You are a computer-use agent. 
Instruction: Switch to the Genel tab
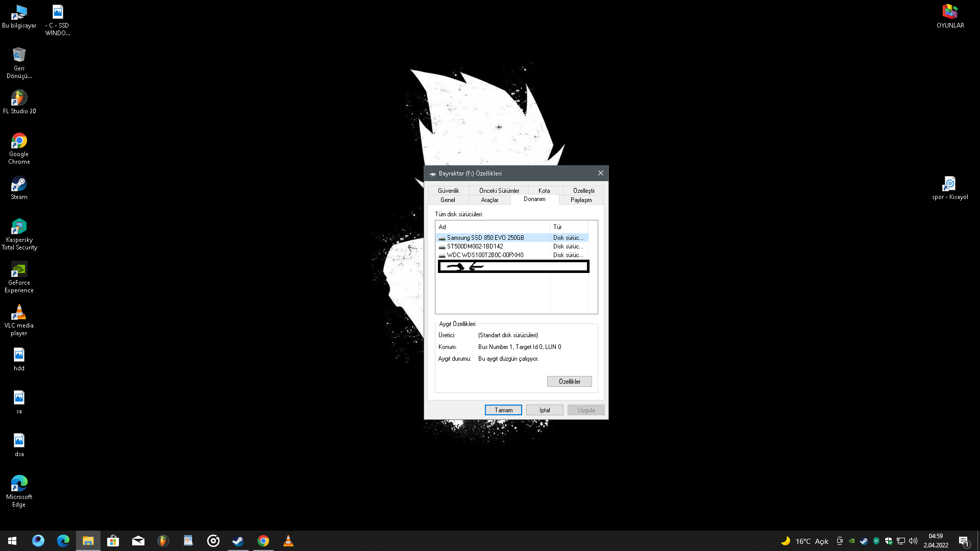(x=448, y=200)
